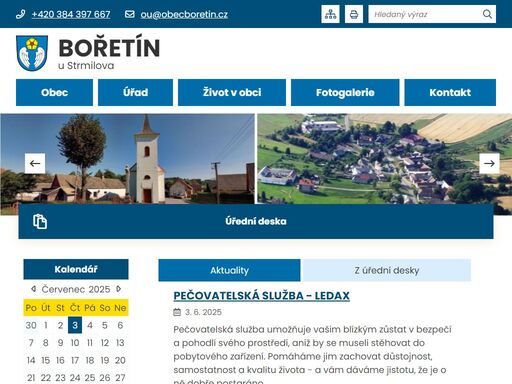Click the envelope email icon

point(130,14)
